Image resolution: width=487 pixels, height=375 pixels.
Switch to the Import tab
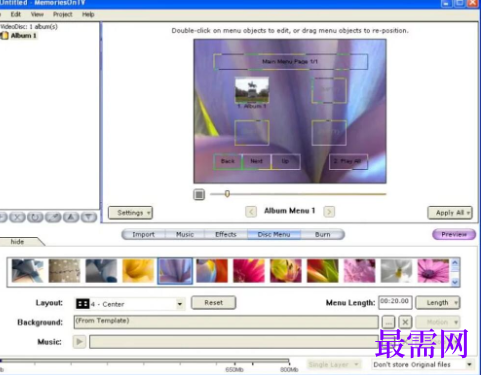(x=143, y=234)
